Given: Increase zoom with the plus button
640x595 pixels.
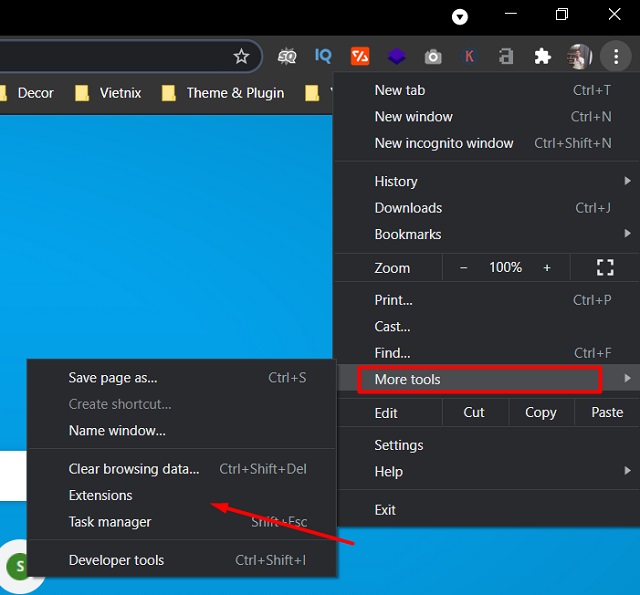Looking at the screenshot, I should click(547, 268).
